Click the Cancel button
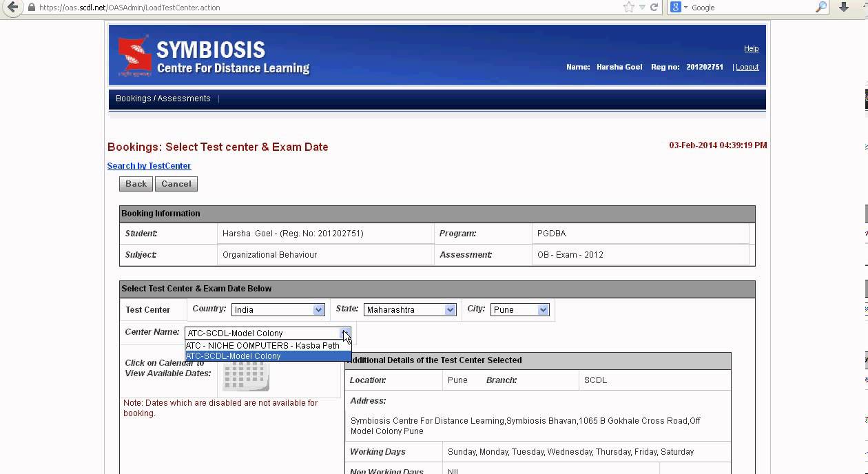The height and width of the screenshot is (474, 868). tap(176, 184)
